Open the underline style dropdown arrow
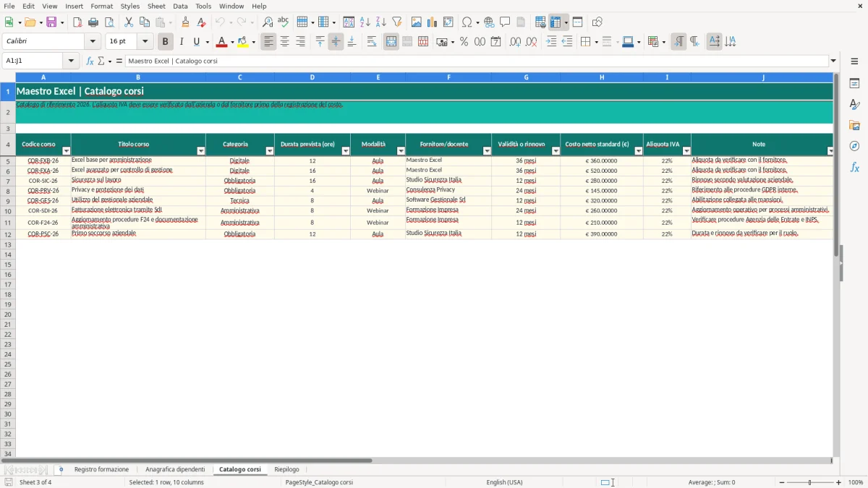Screen dimensions: 868x488 (x=207, y=42)
